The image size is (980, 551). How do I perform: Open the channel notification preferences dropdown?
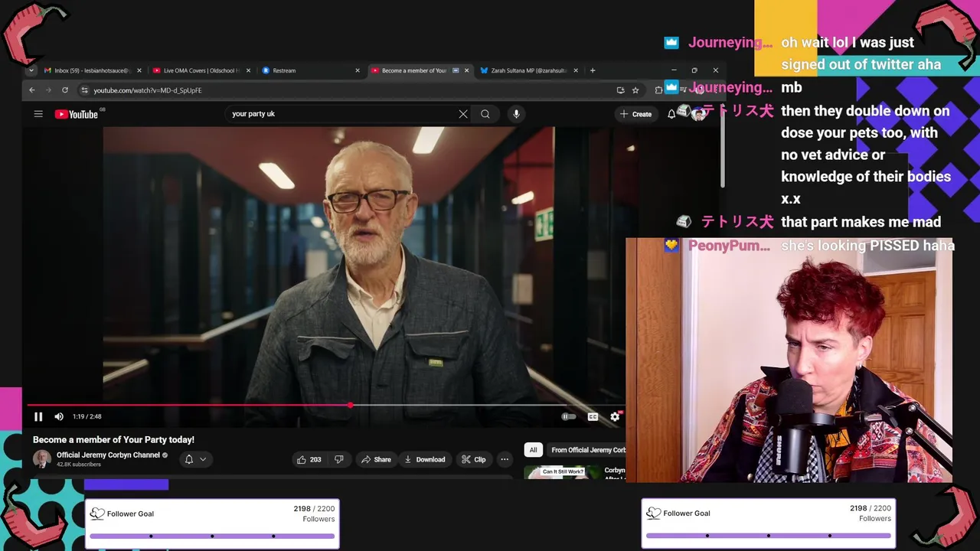point(195,459)
